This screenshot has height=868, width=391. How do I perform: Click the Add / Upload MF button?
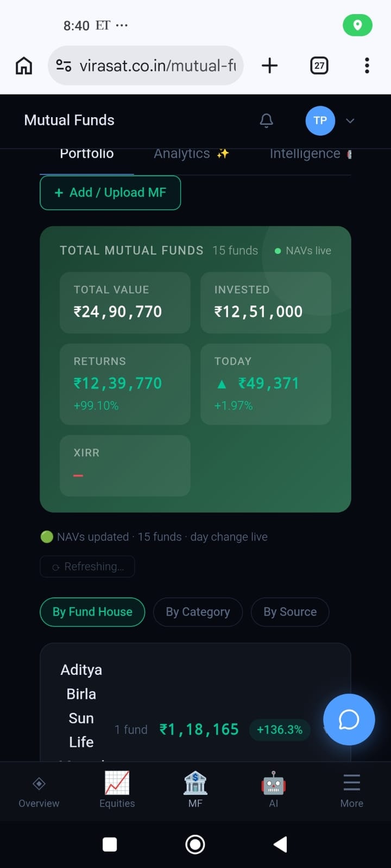[x=110, y=193]
